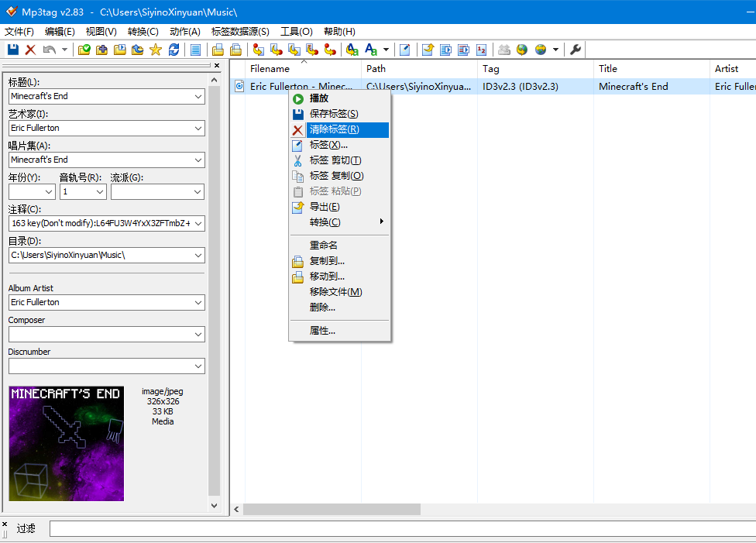The width and height of the screenshot is (756, 543).
Task: Open the Album Artist dropdown
Action: [x=197, y=302]
